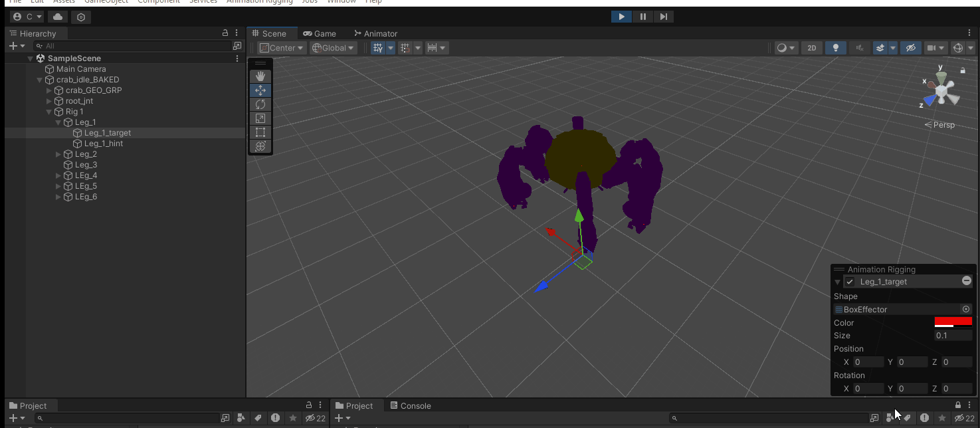This screenshot has height=428, width=980.
Task: Toggle the Leg_1_target checkbox in Animation Rigging panel
Action: (x=849, y=281)
